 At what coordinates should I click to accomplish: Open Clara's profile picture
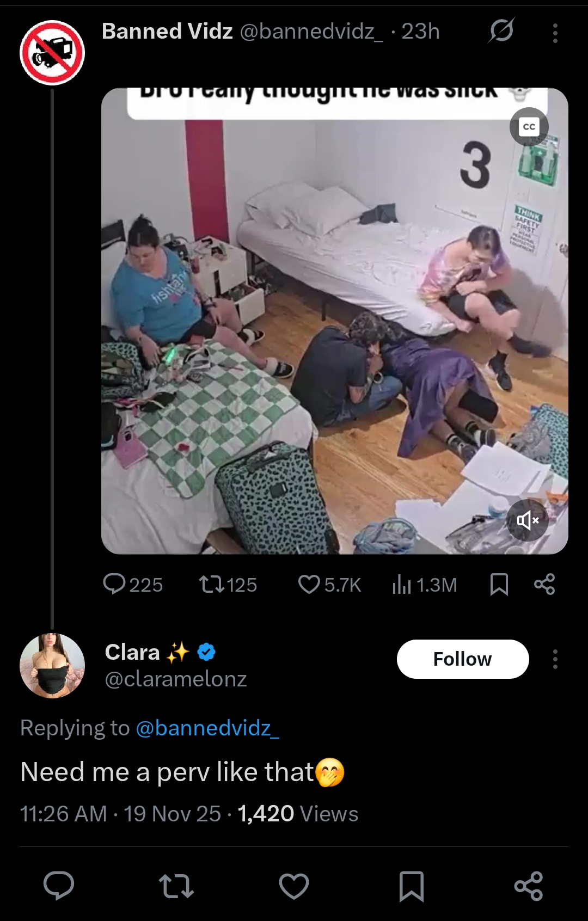(52, 665)
